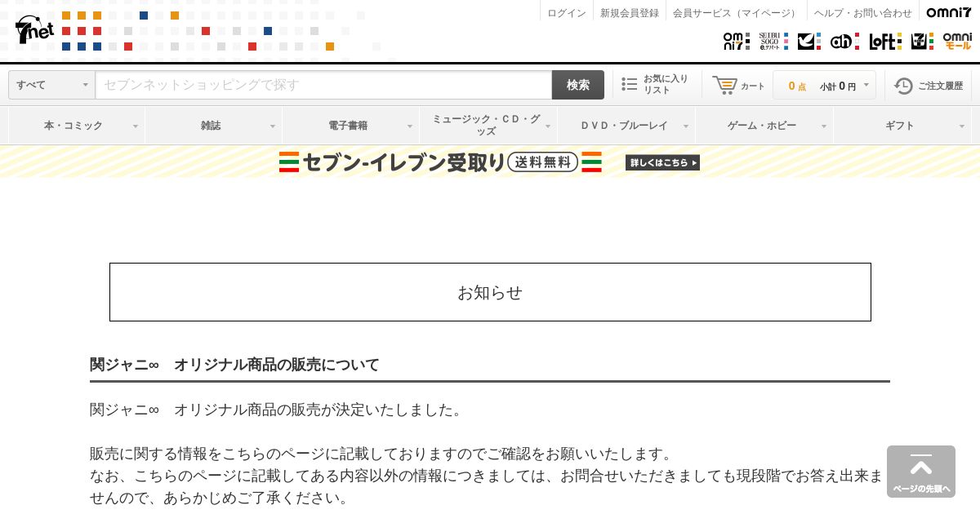The height and width of the screenshot is (514, 980).
Task: Click the 詳しくはこちら banner button
Action: (662, 162)
